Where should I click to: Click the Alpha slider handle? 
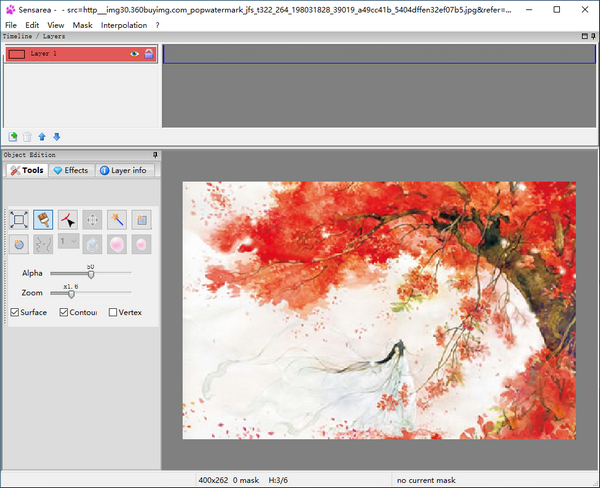coord(91,273)
